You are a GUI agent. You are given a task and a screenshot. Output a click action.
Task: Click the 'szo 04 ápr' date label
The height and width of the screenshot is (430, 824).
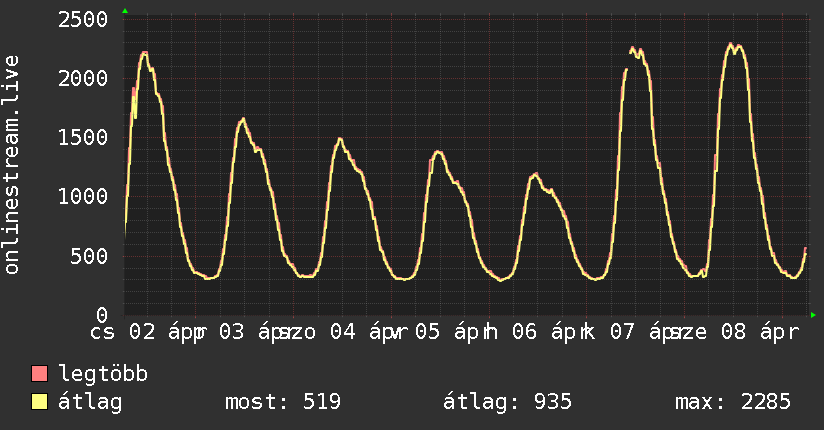coord(338,332)
